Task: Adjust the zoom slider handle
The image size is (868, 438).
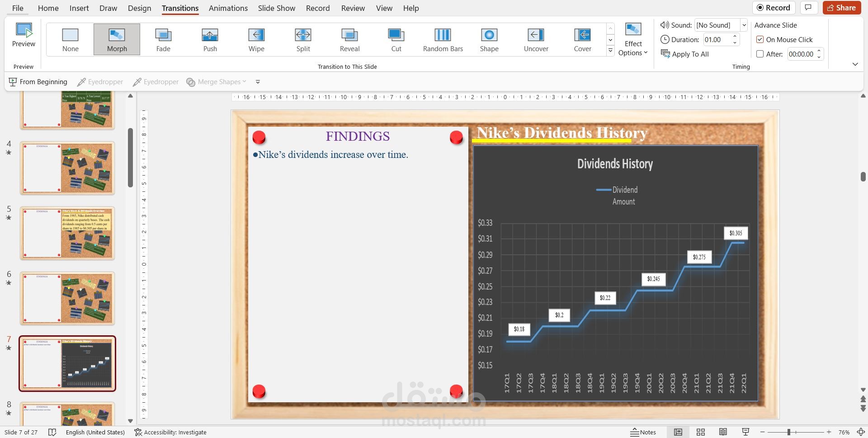Action: [x=788, y=432]
